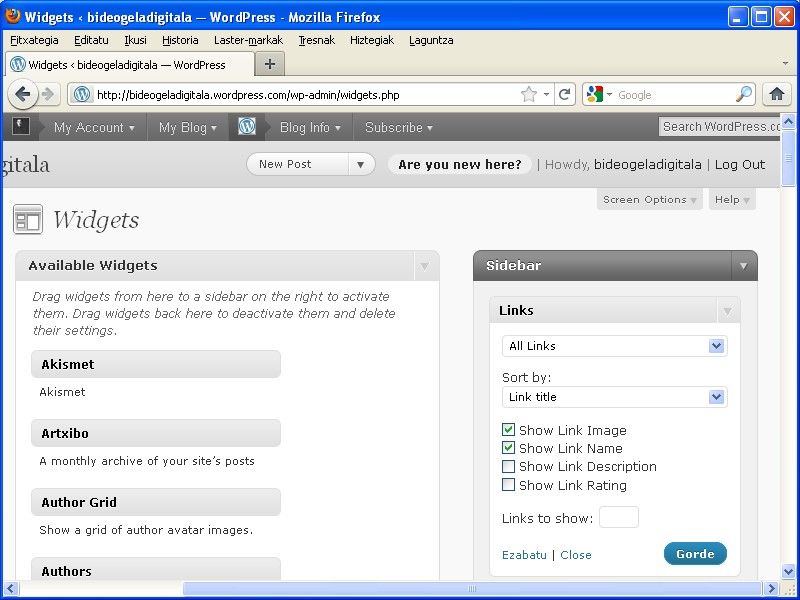Image resolution: width=800 pixels, height=600 pixels.
Task: Open the Historia menu
Action: click(180, 40)
